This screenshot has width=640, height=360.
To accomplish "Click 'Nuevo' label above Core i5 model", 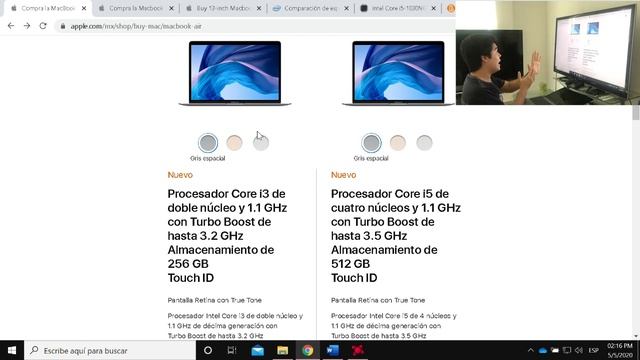I will tap(343, 175).
